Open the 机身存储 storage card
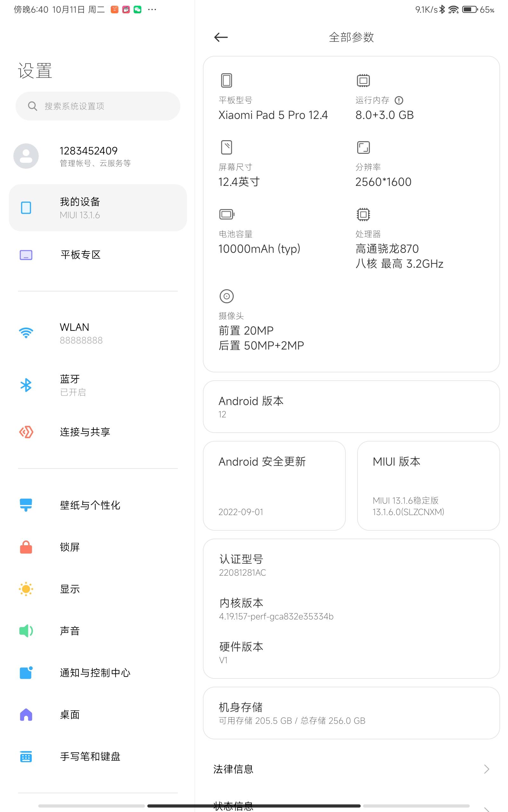The image size is (508, 812). [351, 713]
